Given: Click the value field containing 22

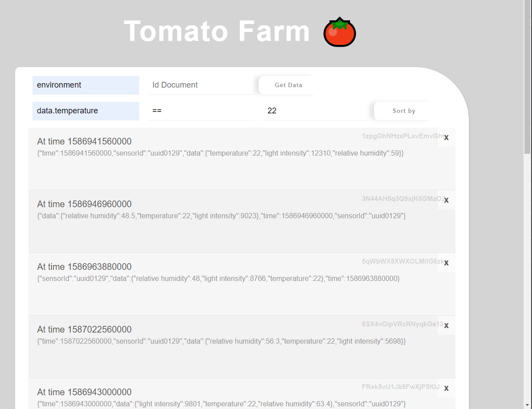Looking at the screenshot, I should (316, 111).
